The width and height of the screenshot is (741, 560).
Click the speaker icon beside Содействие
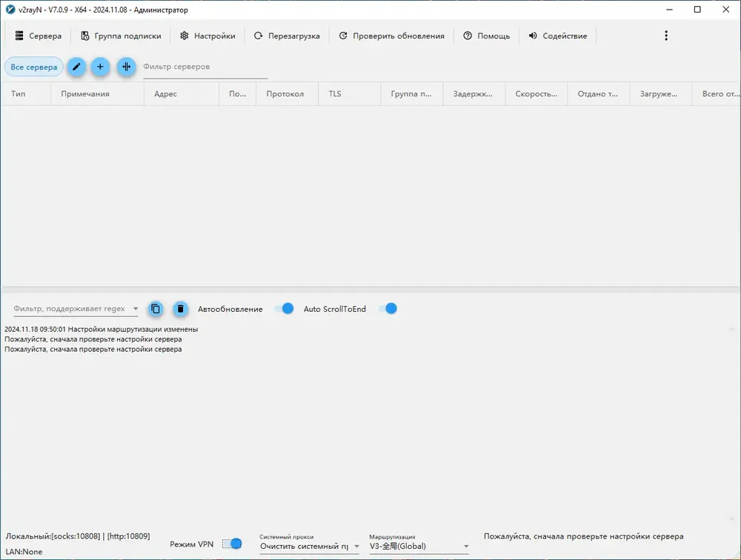(x=533, y=36)
